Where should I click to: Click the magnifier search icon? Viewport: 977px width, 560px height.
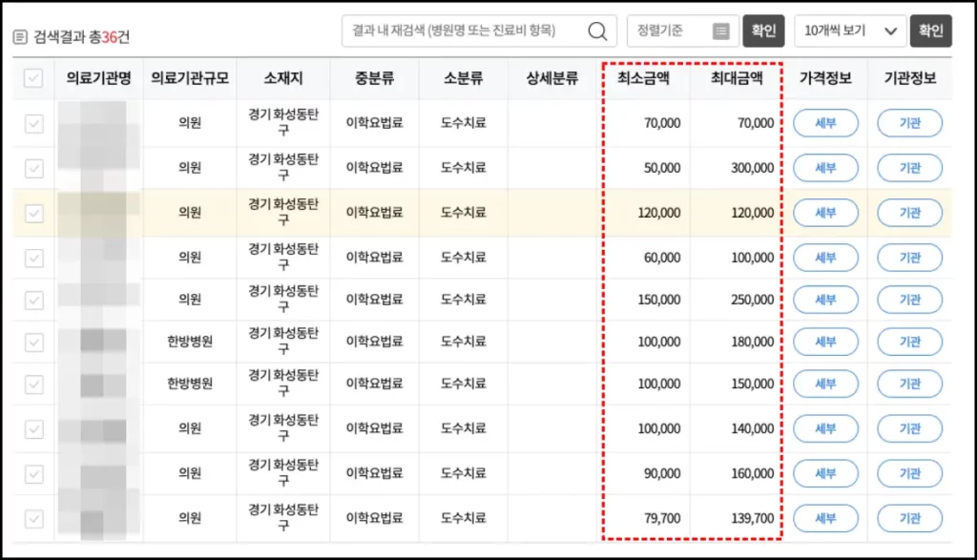597,31
